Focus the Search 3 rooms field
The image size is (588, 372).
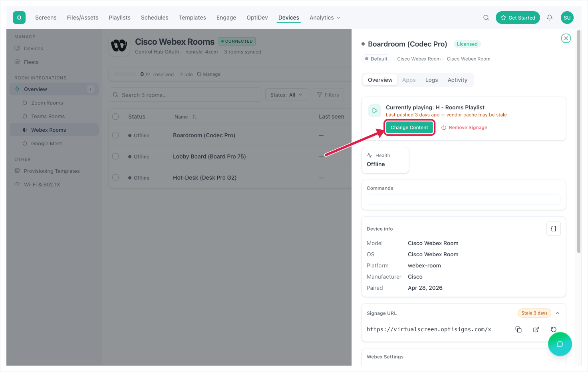[x=185, y=95]
